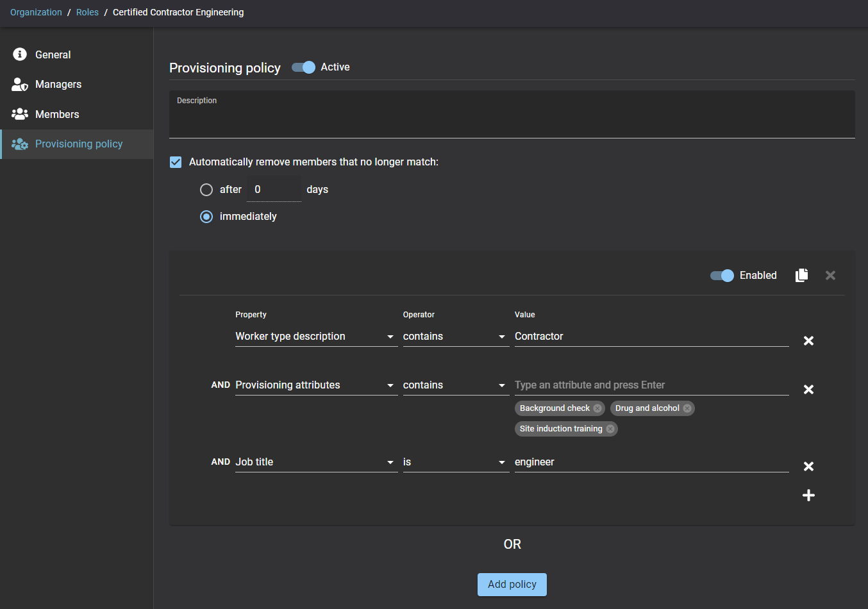Remove the Job title condition row
868x609 pixels.
[x=808, y=467]
